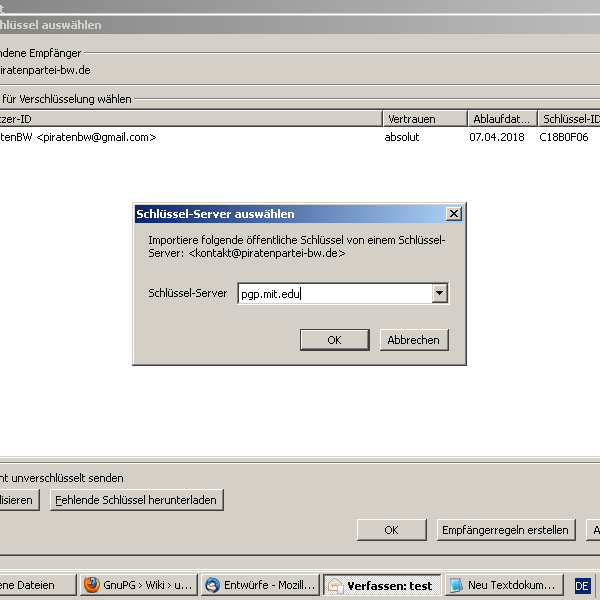This screenshot has width=600, height=600.
Task: Click Firefox icon in the taskbar
Action: point(92,585)
